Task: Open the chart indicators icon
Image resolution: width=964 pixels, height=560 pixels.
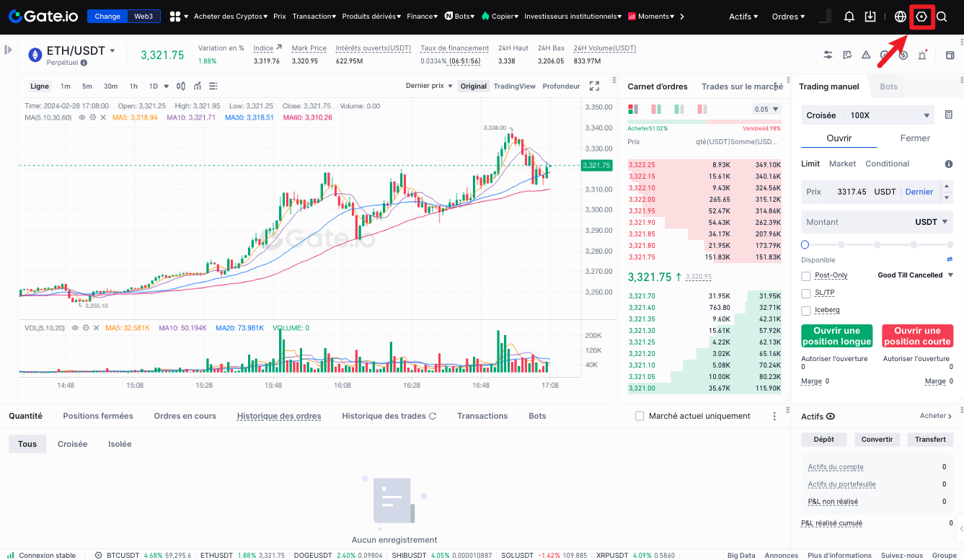Action: (x=196, y=86)
